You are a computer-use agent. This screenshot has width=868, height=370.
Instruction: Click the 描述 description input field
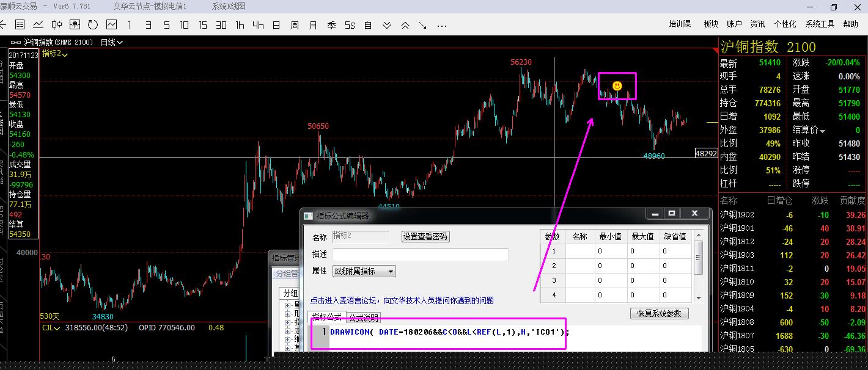tap(420, 254)
